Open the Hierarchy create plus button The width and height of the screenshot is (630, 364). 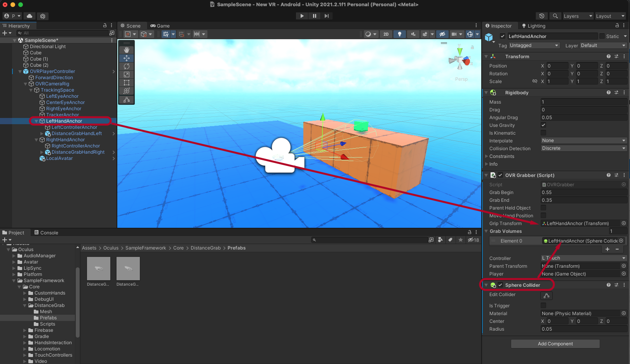tap(7, 33)
